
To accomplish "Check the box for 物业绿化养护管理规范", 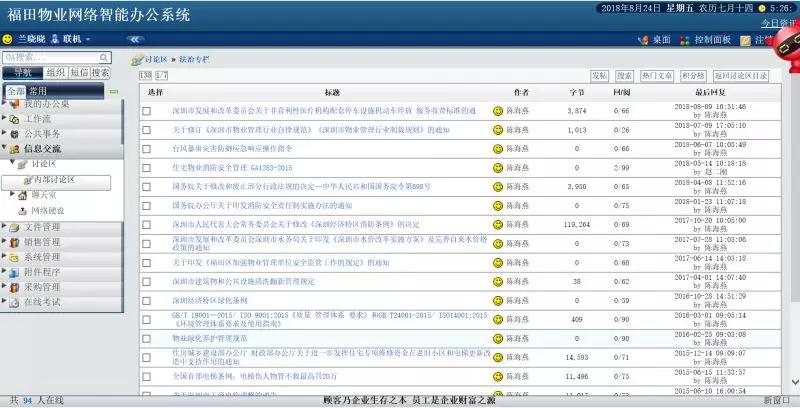I will [x=147, y=339].
